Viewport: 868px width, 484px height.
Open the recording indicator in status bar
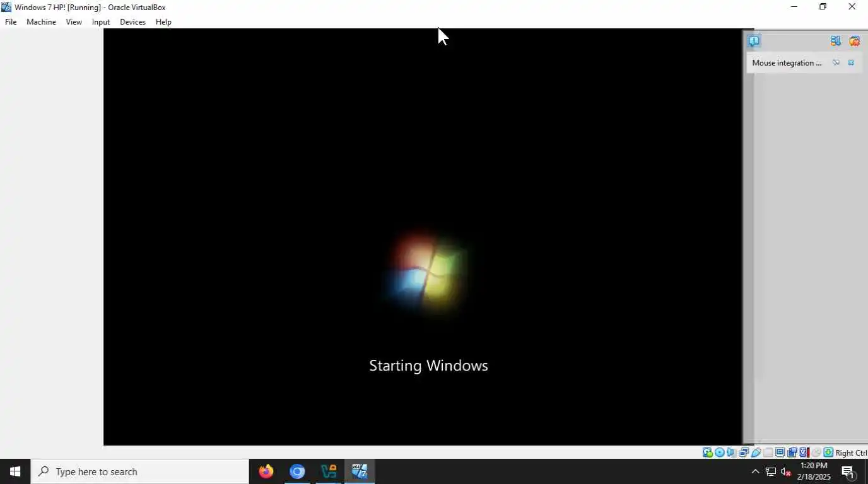coord(792,452)
